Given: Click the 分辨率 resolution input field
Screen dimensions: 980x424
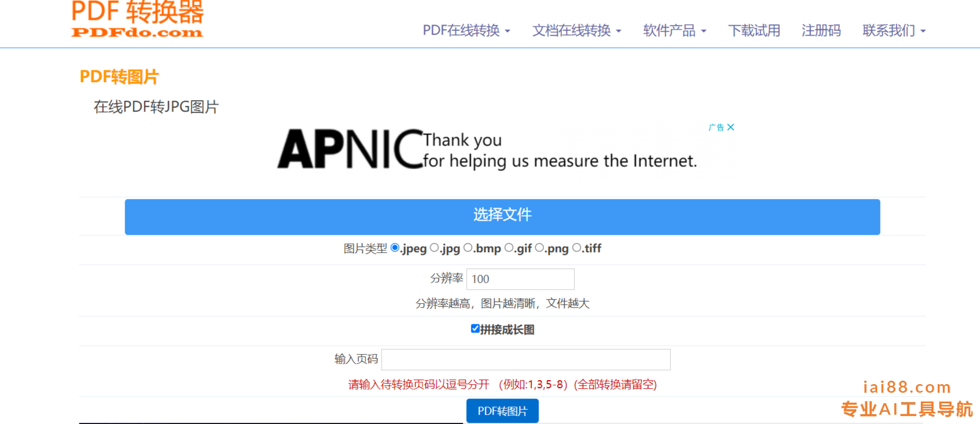Looking at the screenshot, I should [x=520, y=279].
